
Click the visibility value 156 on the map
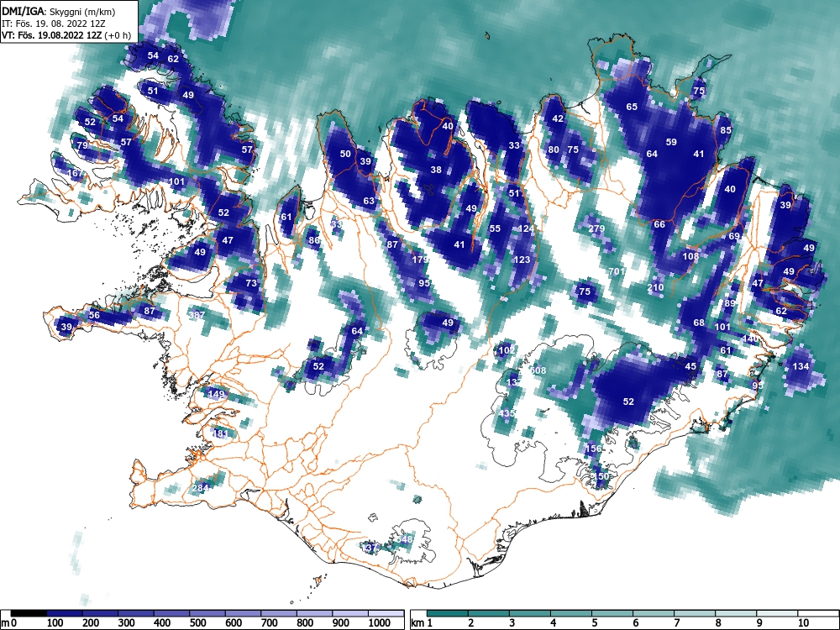pyautogui.click(x=593, y=449)
